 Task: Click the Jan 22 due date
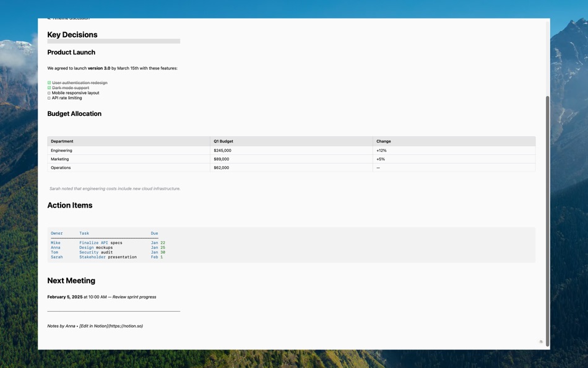[x=158, y=243]
